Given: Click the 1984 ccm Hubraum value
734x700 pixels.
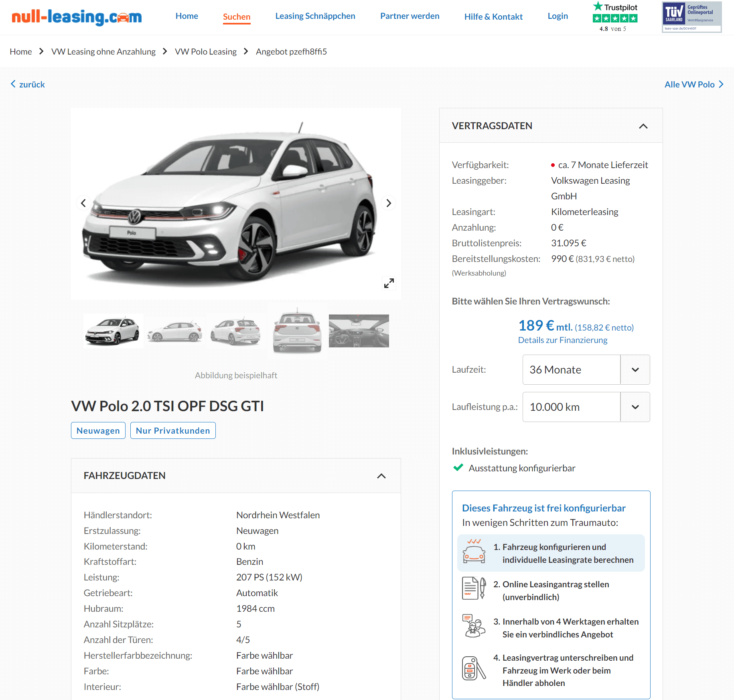Looking at the screenshot, I should 255,609.
